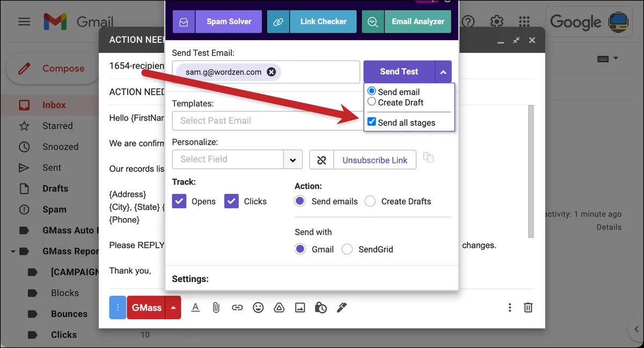Discard draft with the trash icon
644x348 pixels.
528,308
